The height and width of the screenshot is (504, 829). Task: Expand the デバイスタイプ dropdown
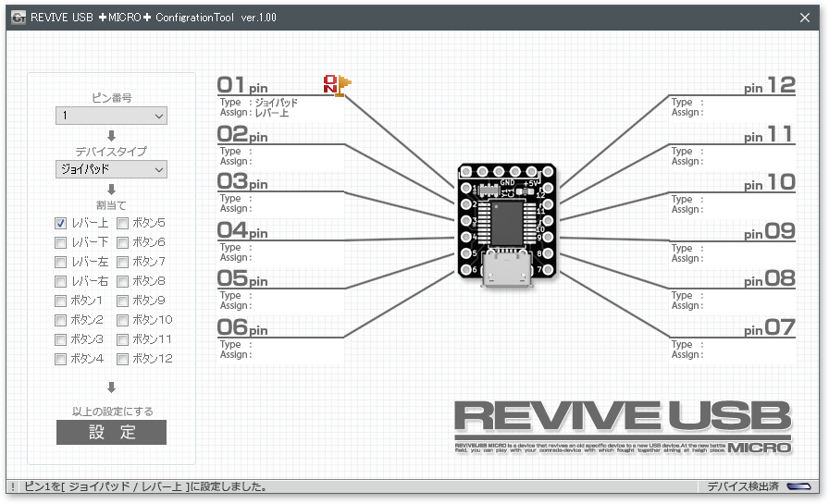coord(112,169)
